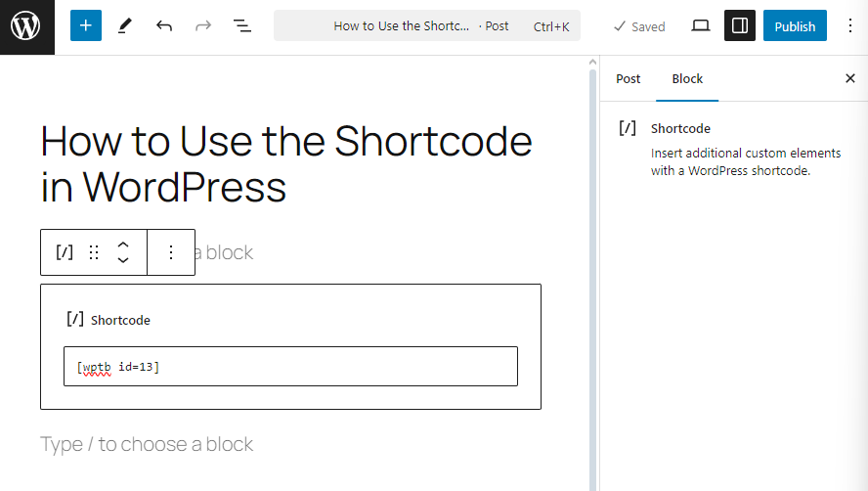Viewport: 868px width, 491px height.
Task: Toggle the Settings sidebar panel
Action: coord(740,25)
